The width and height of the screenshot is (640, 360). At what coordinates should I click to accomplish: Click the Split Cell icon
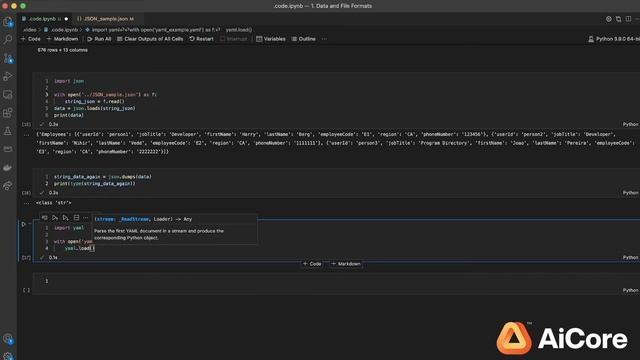tap(76, 218)
